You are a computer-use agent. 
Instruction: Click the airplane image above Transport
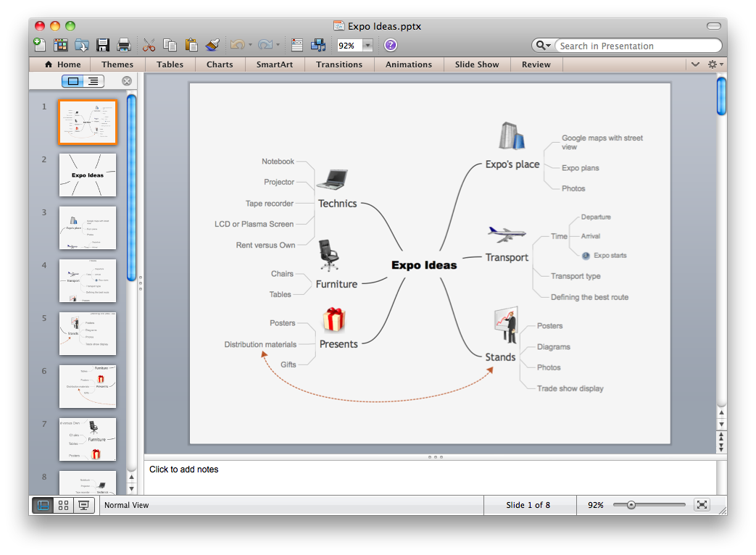[x=506, y=234]
